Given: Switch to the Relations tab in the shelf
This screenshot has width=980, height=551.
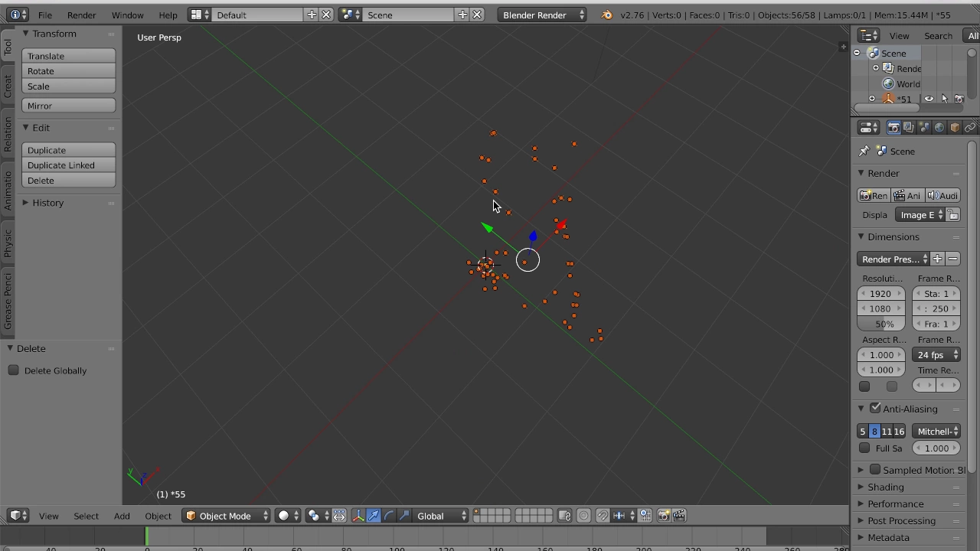Looking at the screenshot, I should [8, 134].
